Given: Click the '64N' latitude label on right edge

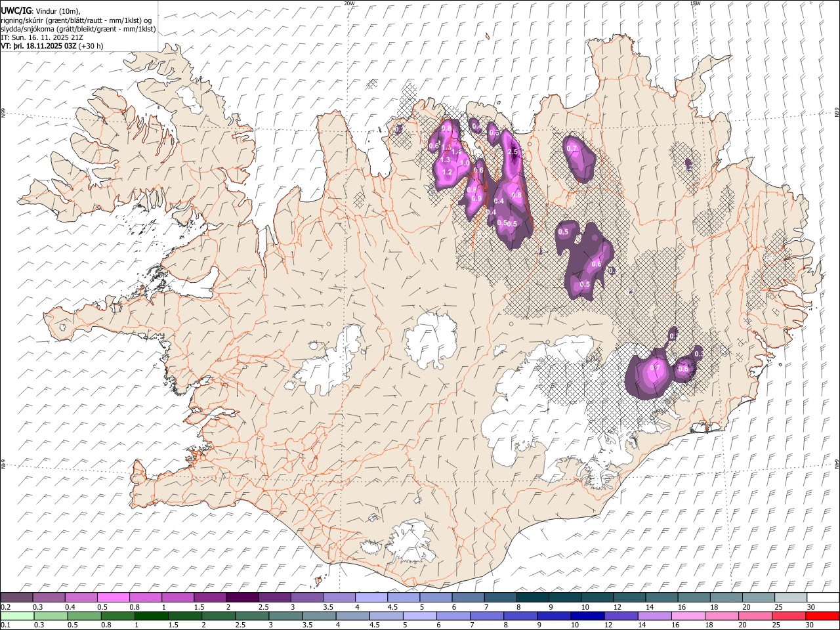Looking at the screenshot, I should click(837, 465).
